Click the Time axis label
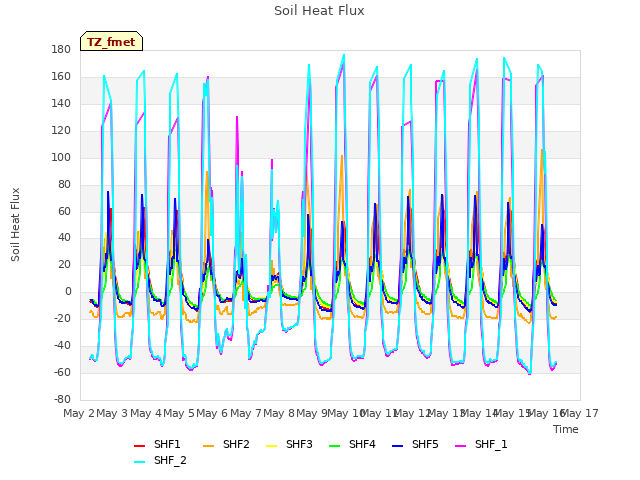Viewport: 640px width, 480px height. click(566, 429)
